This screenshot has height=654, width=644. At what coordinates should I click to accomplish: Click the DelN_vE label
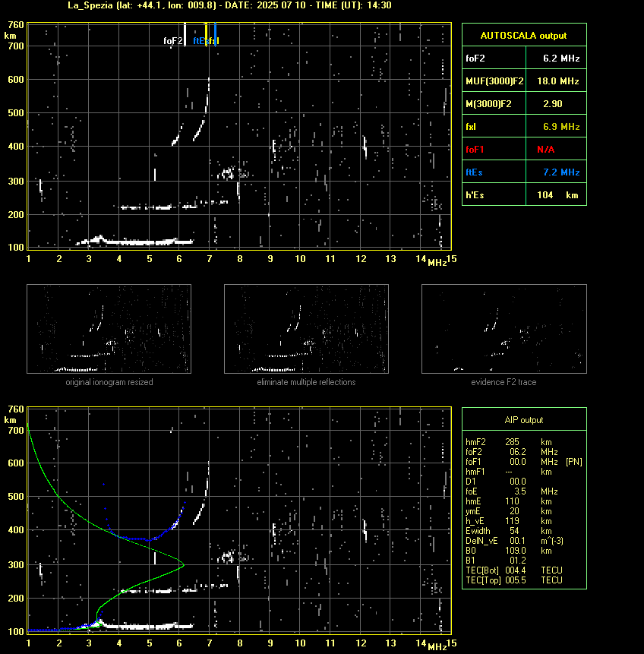[481, 541]
